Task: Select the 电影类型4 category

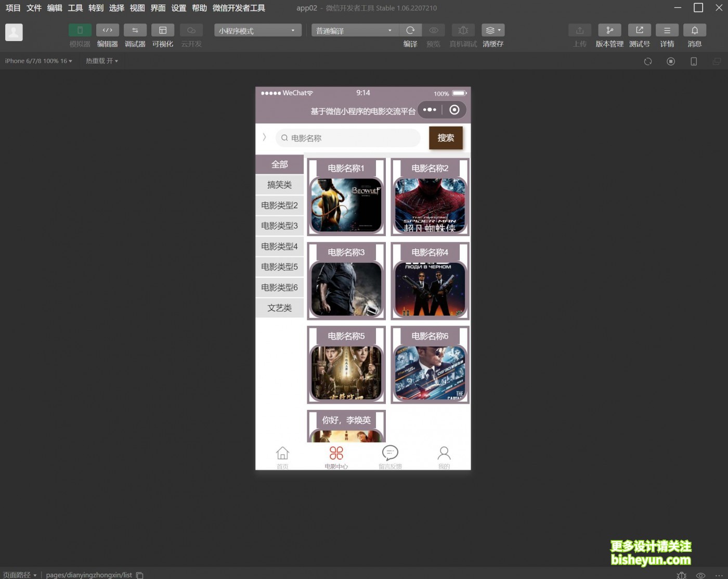Action: [x=280, y=247]
